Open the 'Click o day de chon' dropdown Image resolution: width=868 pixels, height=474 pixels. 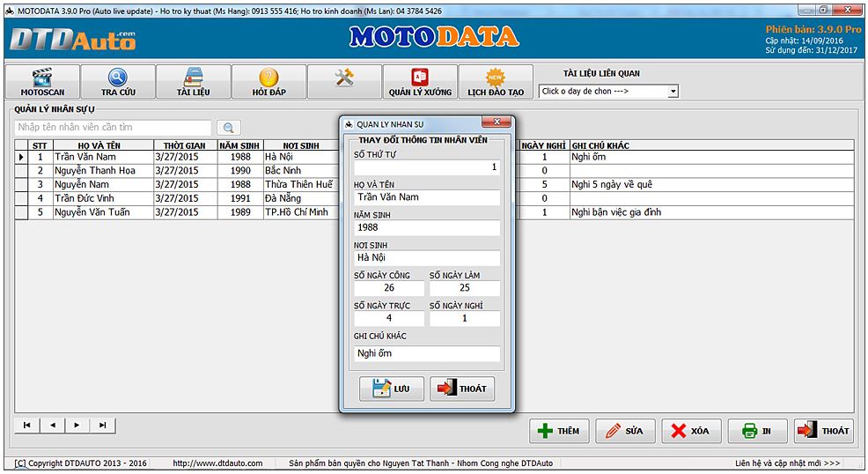(x=673, y=92)
